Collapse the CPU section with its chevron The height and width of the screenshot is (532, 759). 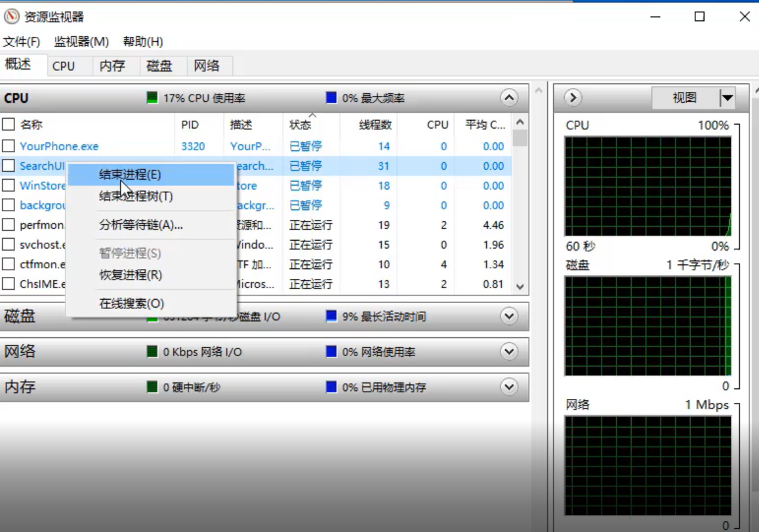pyautogui.click(x=508, y=97)
